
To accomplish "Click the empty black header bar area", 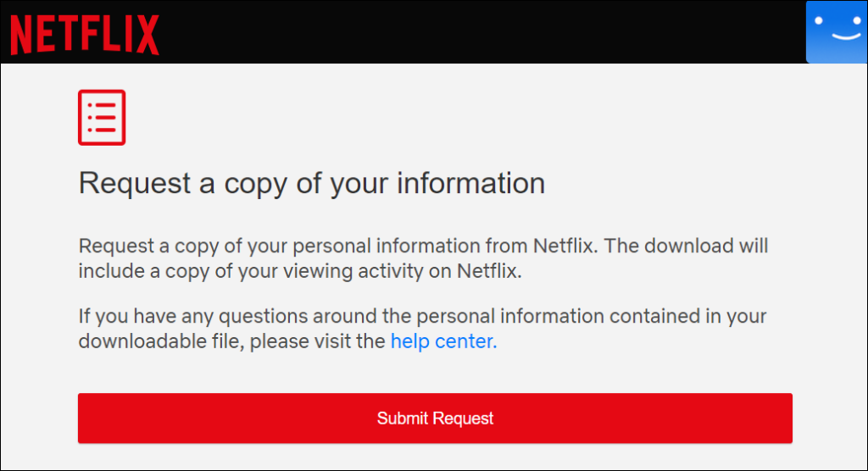I will click(475, 32).
